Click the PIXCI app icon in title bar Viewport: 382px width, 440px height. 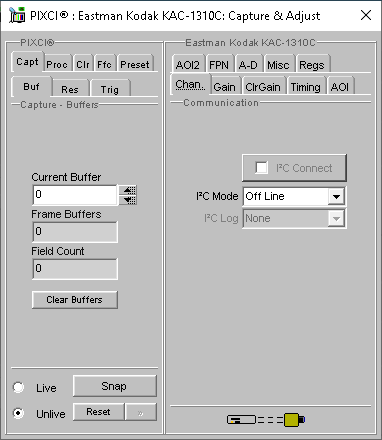point(17,15)
